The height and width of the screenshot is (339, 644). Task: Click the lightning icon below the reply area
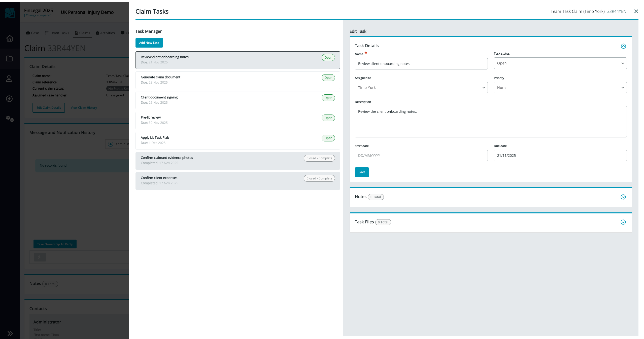point(39,257)
